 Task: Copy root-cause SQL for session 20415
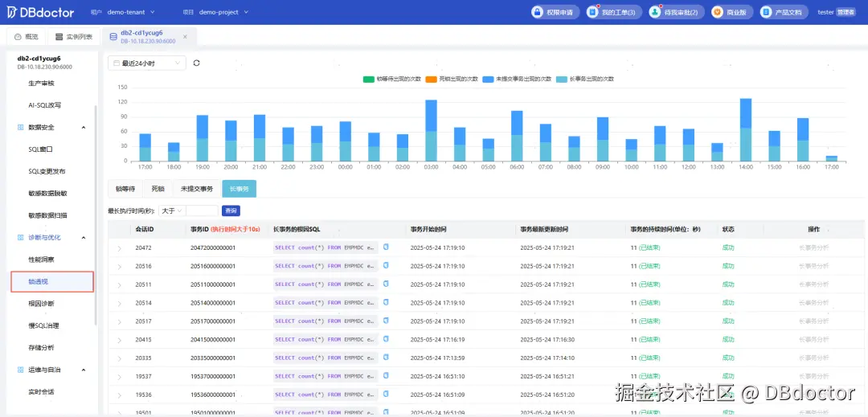point(386,339)
